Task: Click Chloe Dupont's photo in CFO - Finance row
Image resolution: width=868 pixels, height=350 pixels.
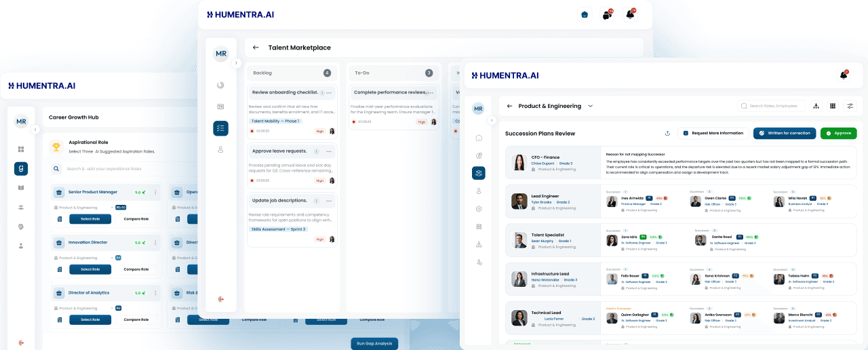Action: click(519, 163)
